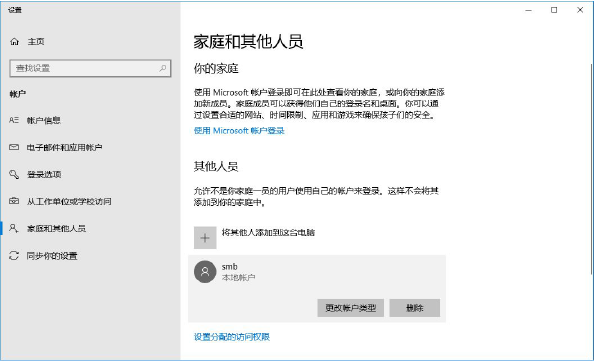Click the Home house icon
This screenshot has width=594, height=361.
[x=14, y=42]
